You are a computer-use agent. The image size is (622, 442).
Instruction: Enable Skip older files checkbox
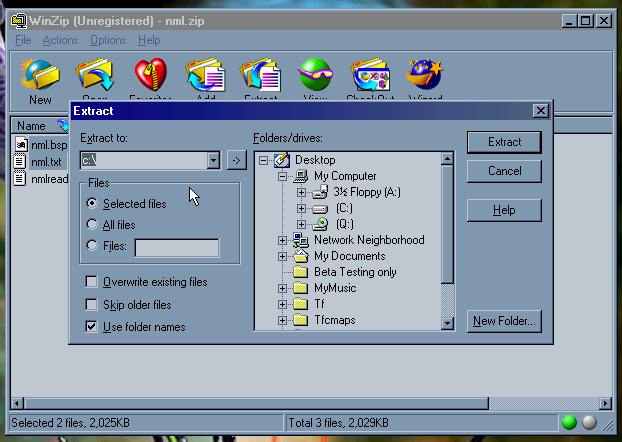(x=91, y=304)
